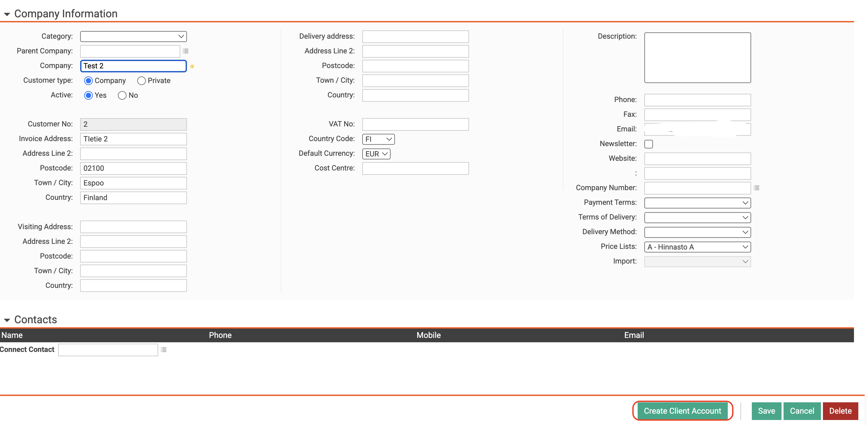
Task: Click the Connect Contact lookup list icon
Action: pos(164,350)
